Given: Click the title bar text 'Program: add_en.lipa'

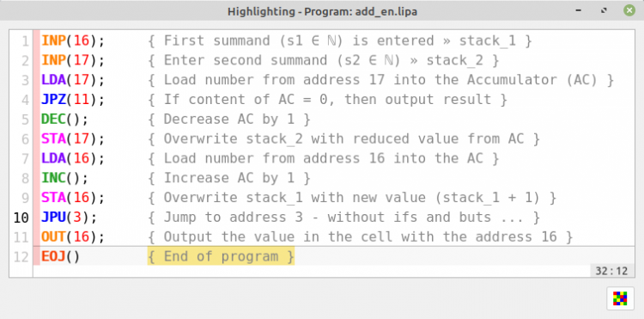Looking at the screenshot, I should [x=361, y=11].
